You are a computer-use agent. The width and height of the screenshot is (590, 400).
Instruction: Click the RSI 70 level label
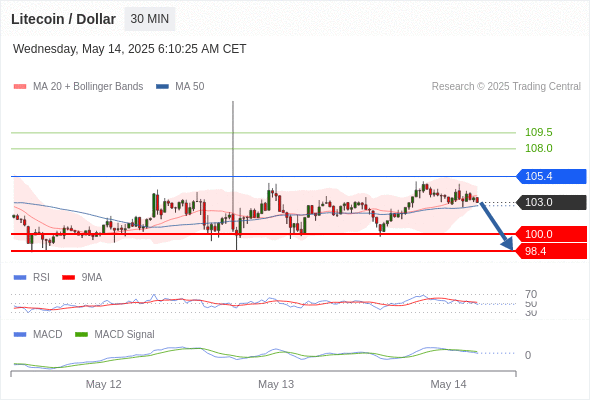pyautogui.click(x=531, y=294)
